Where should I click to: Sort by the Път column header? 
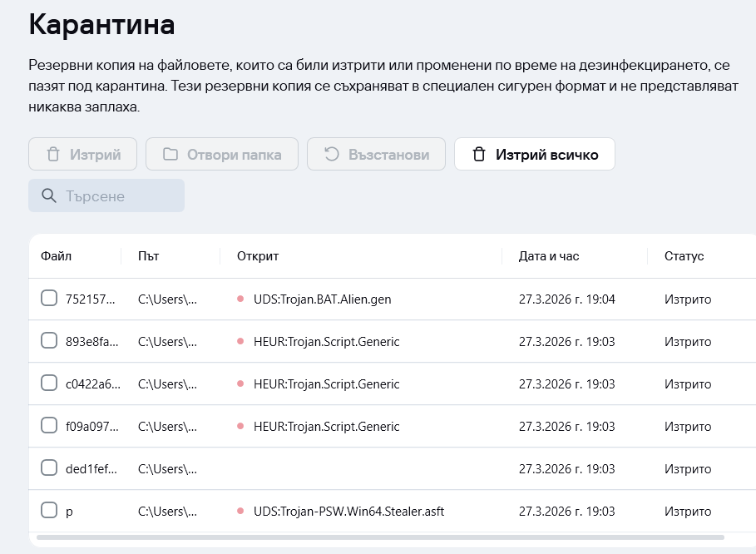149,256
